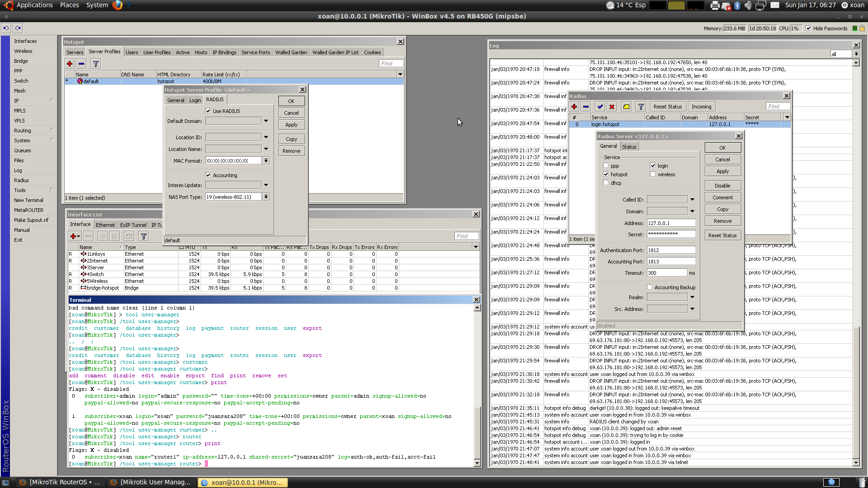
Task: Open the 'all' log filter dropdown
Action: [x=856, y=54]
